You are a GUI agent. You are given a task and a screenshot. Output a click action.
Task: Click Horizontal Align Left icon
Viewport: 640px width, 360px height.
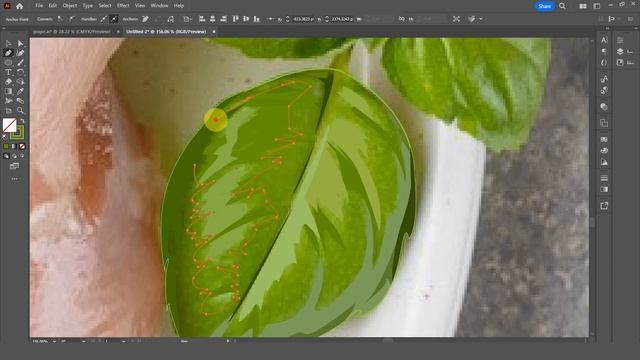click(202, 19)
